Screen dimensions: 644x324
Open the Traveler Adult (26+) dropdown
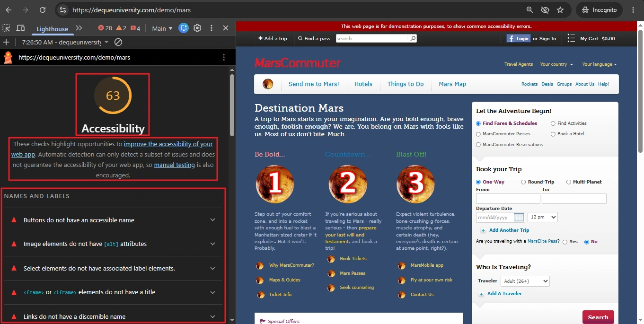pyautogui.click(x=526, y=281)
